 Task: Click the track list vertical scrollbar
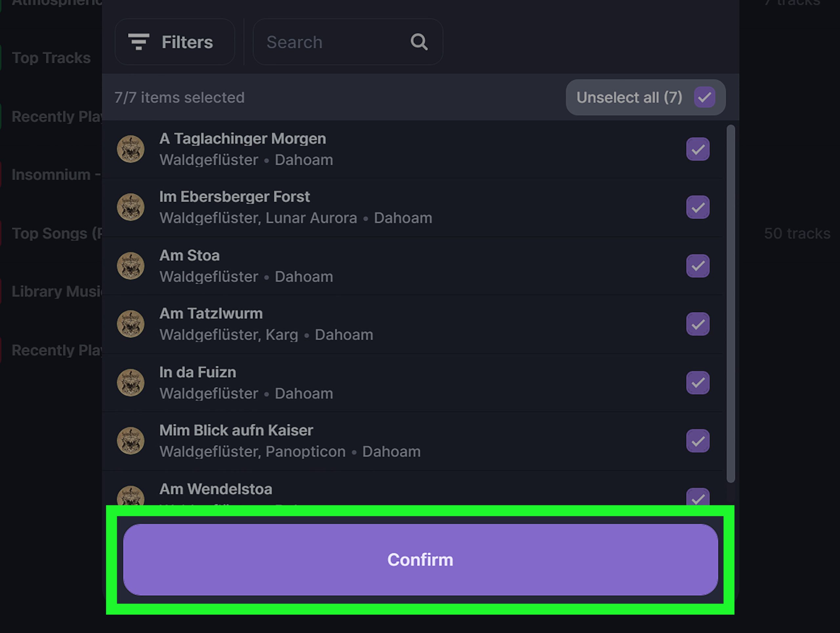tap(731, 304)
